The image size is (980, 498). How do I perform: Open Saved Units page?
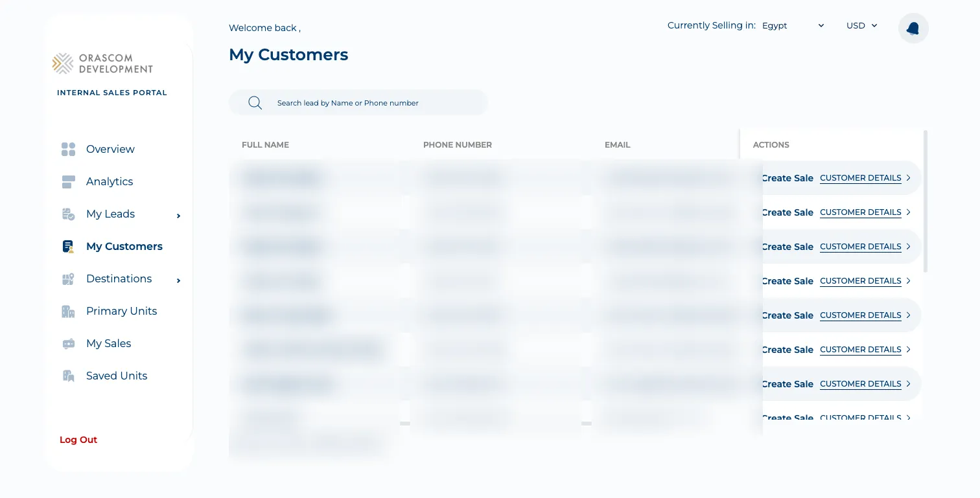(x=117, y=376)
